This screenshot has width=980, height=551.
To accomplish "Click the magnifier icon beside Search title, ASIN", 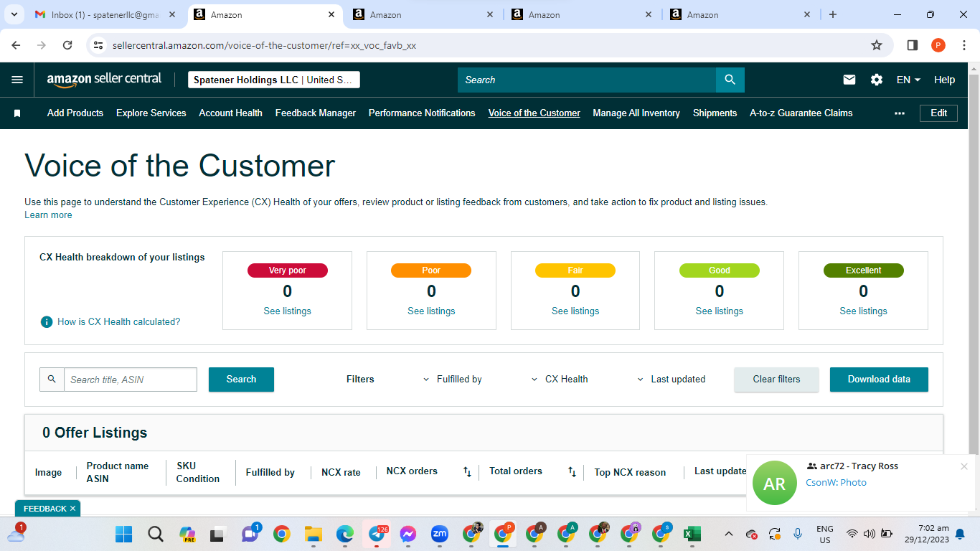I will [x=52, y=380].
